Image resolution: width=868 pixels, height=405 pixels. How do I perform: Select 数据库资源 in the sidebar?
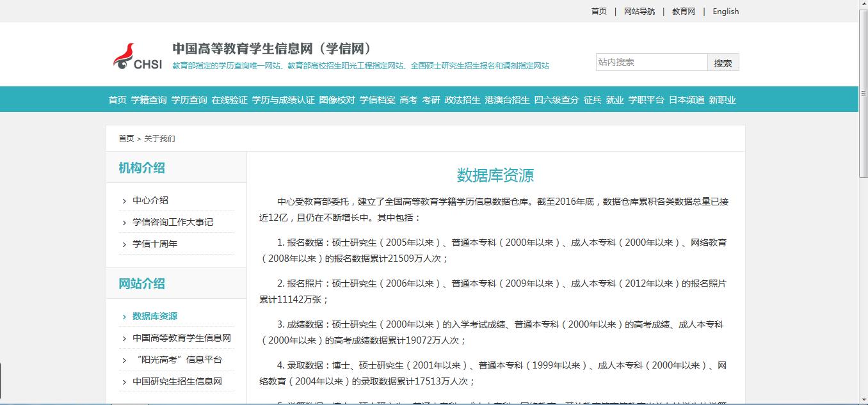tap(155, 316)
